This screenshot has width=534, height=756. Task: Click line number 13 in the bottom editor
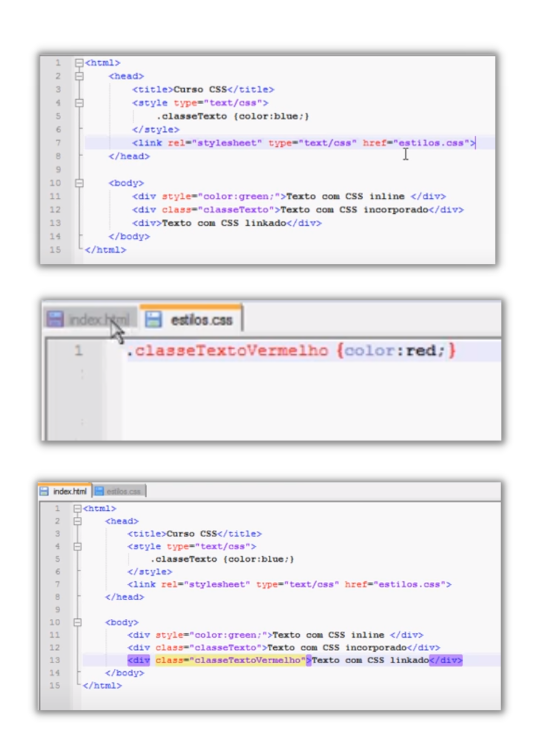pyautogui.click(x=55, y=660)
